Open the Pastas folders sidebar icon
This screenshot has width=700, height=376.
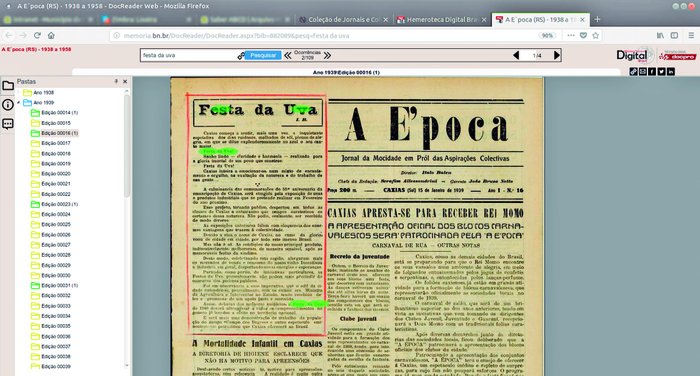pos(8,86)
